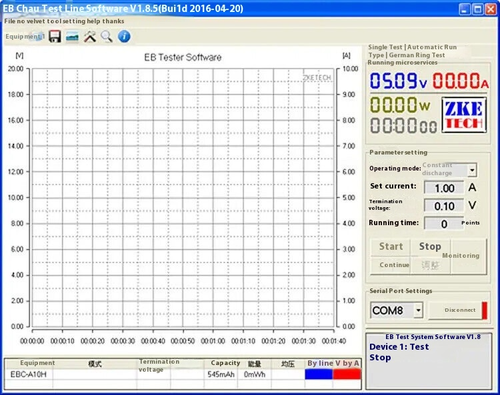500x395 pixels.
Task: Select the EBC-A10H equipment cell
Action: pos(28,374)
